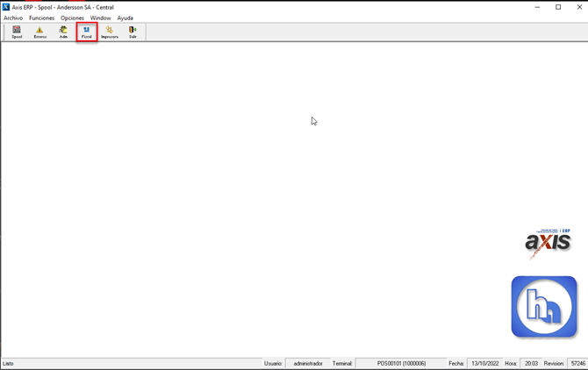Viewport: 588px width, 370px height.
Task: Select the Fiscal toolbar icon
Action: pos(86,32)
